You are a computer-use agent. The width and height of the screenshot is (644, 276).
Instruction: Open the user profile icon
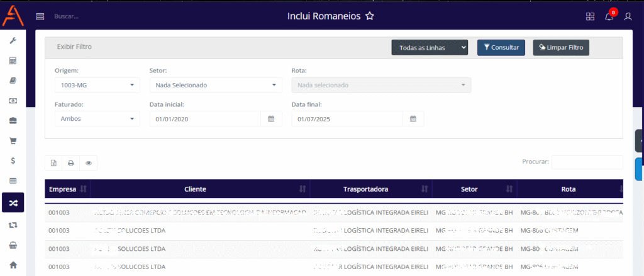point(628,17)
